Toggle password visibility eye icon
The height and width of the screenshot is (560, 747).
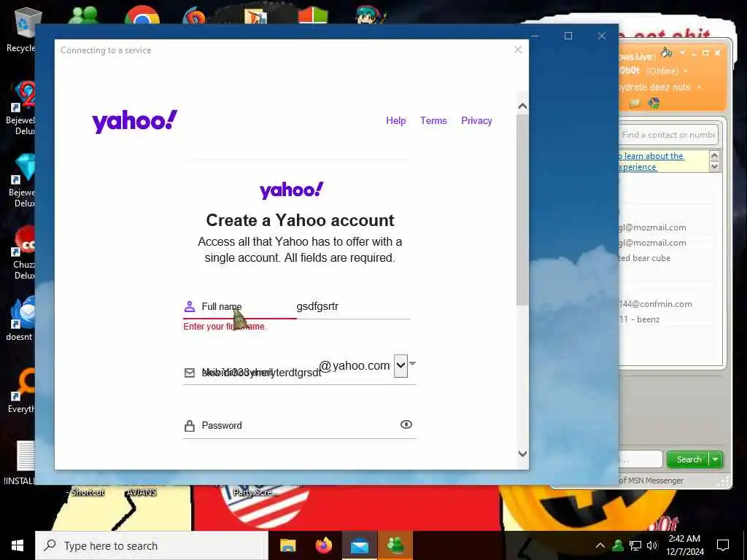[x=406, y=424]
